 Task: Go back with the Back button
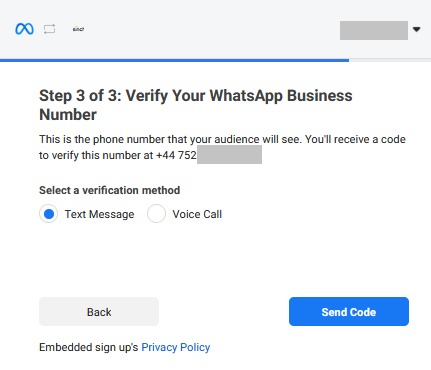(99, 312)
